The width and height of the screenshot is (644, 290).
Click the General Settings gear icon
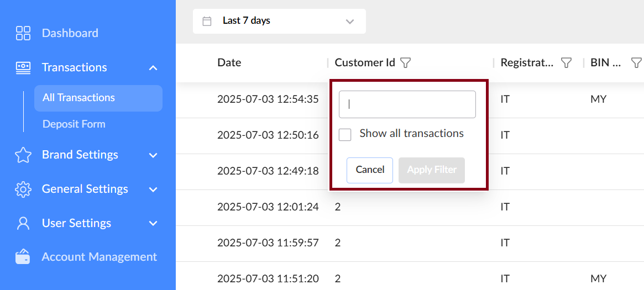coord(23,189)
